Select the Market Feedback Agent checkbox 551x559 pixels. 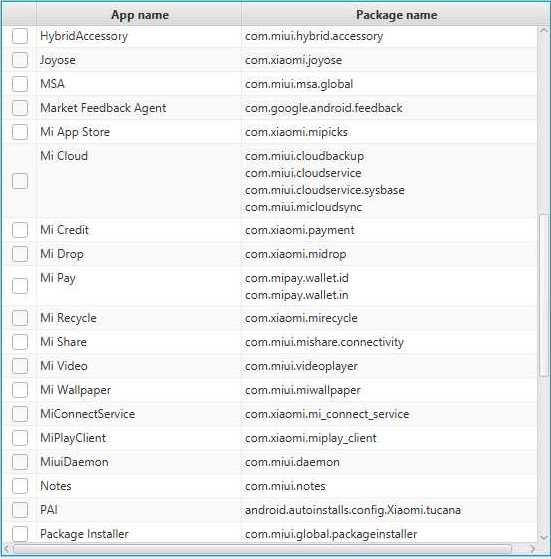tap(20, 108)
